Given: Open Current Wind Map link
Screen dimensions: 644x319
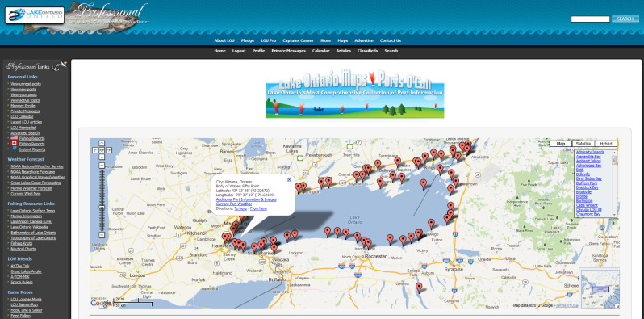Looking at the screenshot, I should pyautogui.click(x=26, y=194).
